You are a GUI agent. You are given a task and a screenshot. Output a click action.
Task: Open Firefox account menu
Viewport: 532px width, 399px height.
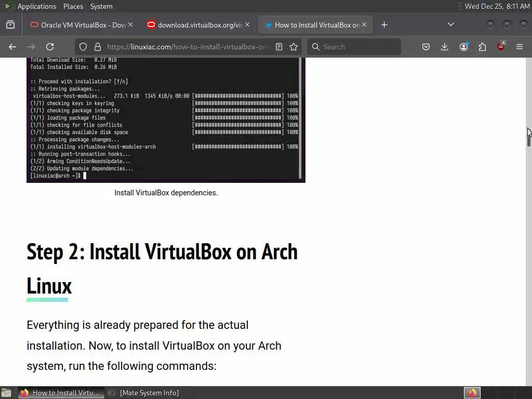click(x=463, y=47)
